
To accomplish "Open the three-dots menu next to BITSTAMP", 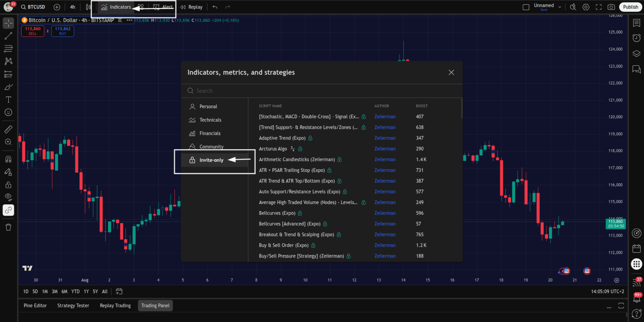I will click(x=130, y=20).
